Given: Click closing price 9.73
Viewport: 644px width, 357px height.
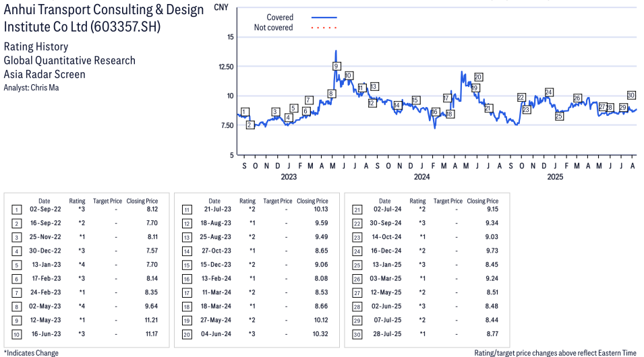Looking at the screenshot, I should click(492, 251).
